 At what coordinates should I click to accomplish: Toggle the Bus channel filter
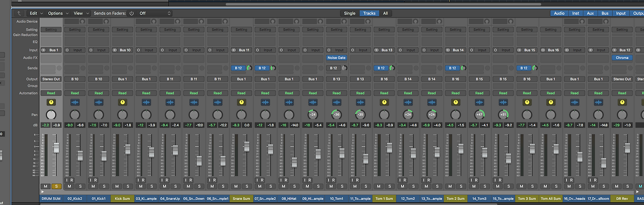coord(605,13)
